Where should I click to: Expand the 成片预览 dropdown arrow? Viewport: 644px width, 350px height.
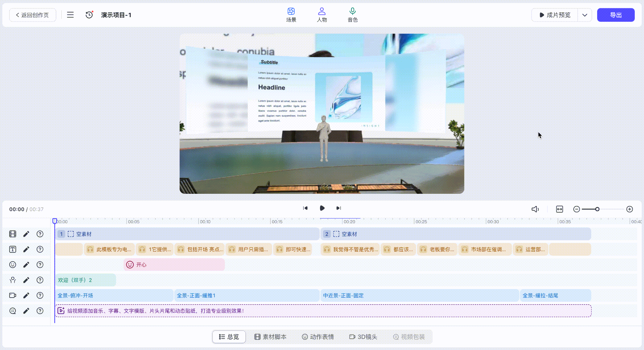pos(585,15)
